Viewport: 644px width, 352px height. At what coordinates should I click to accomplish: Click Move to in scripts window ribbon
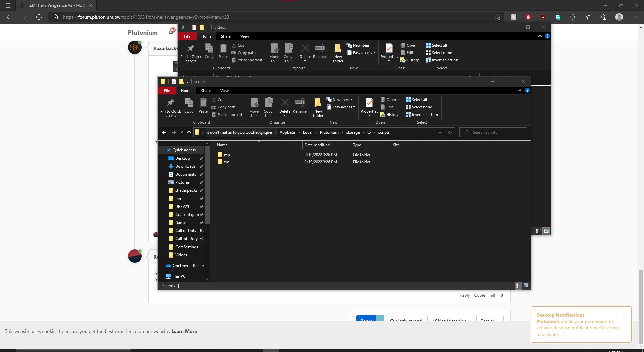click(x=254, y=107)
